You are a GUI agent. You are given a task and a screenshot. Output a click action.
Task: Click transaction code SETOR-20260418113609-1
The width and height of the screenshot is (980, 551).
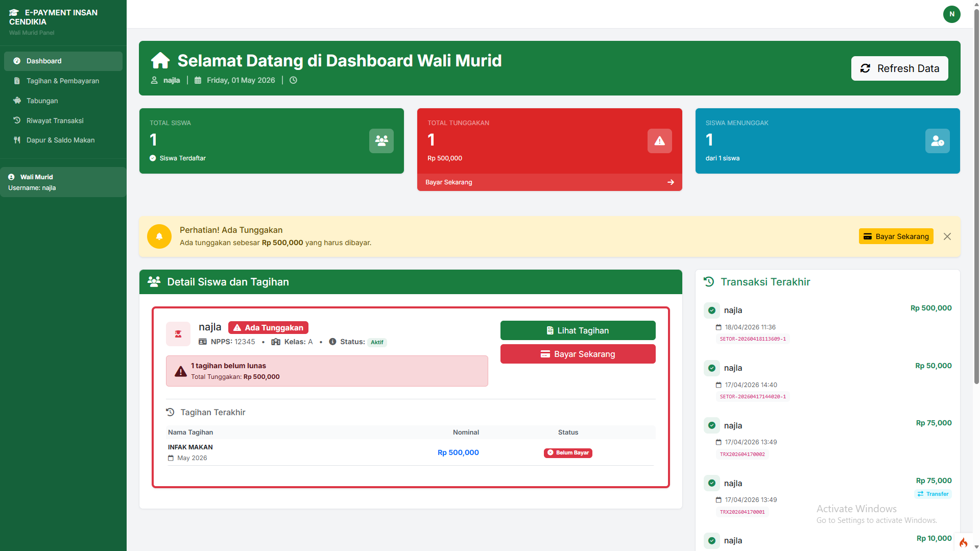coord(753,339)
